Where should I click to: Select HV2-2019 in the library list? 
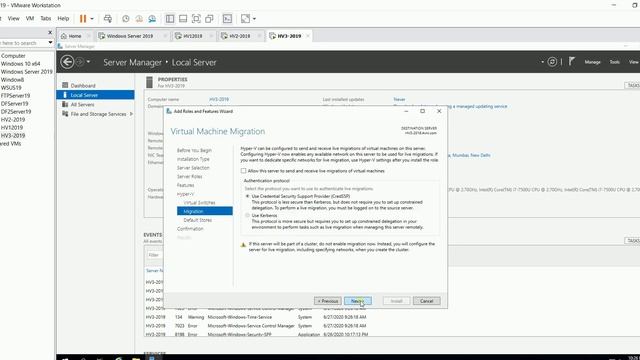point(13,119)
